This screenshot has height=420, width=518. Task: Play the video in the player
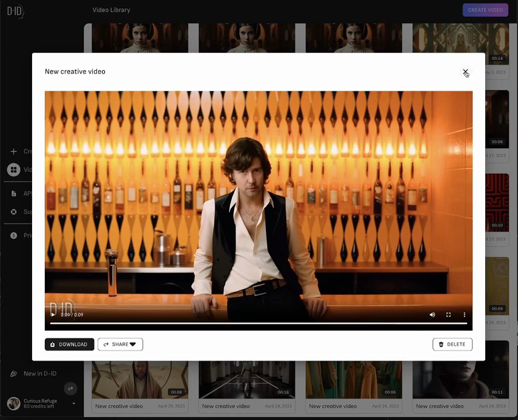[x=53, y=314]
